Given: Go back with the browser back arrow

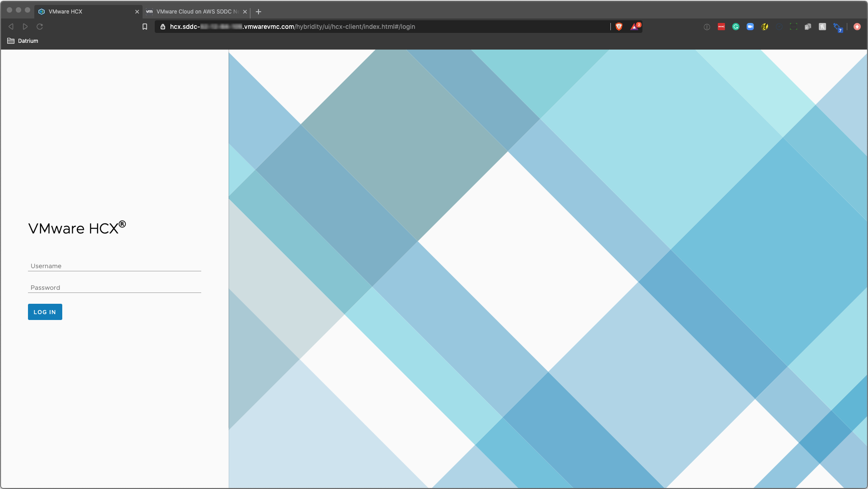Looking at the screenshot, I should (x=11, y=27).
